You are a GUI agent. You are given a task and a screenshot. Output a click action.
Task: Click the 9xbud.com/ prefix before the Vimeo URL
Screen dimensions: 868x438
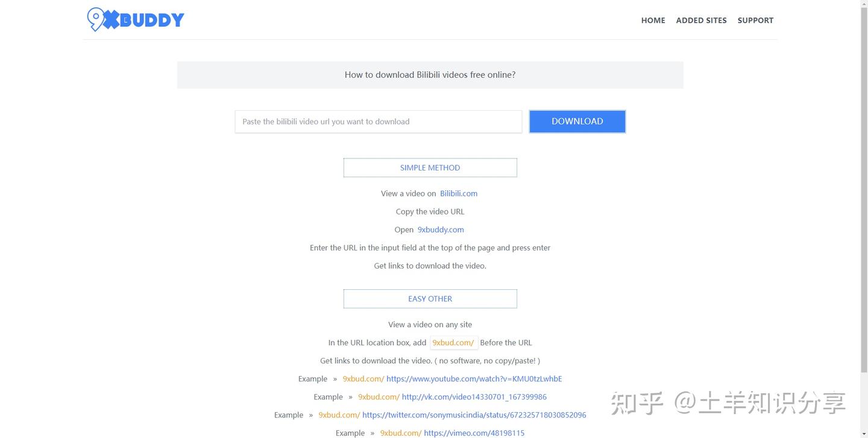pos(401,433)
